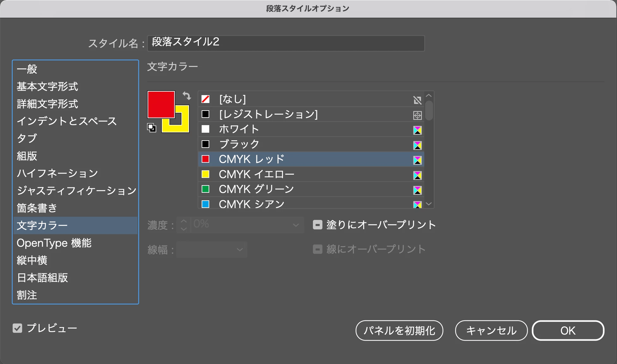Select OpenType 機能 in the category list

pos(54,243)
